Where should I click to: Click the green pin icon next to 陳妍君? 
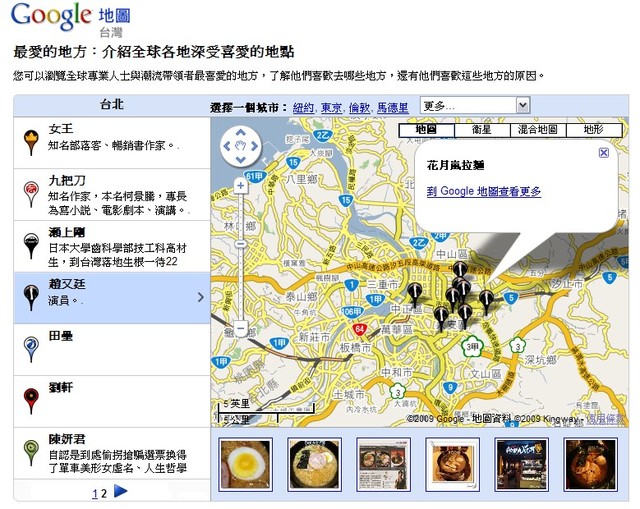coord(31,452)
